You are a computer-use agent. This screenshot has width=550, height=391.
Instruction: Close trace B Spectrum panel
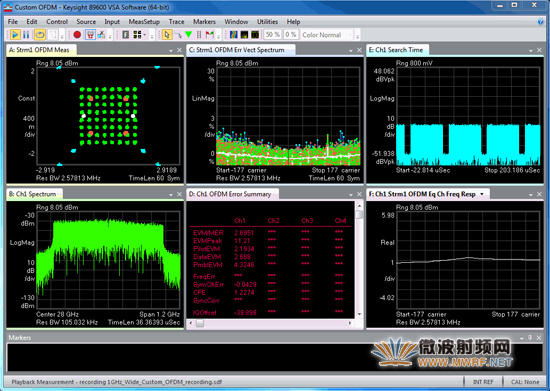pos(179,194)
